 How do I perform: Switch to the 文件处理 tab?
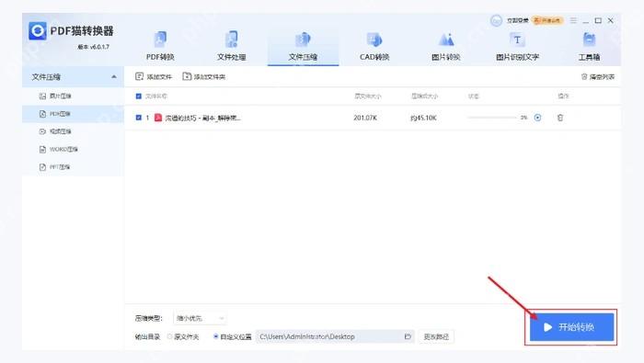click(x=232, y=46)
